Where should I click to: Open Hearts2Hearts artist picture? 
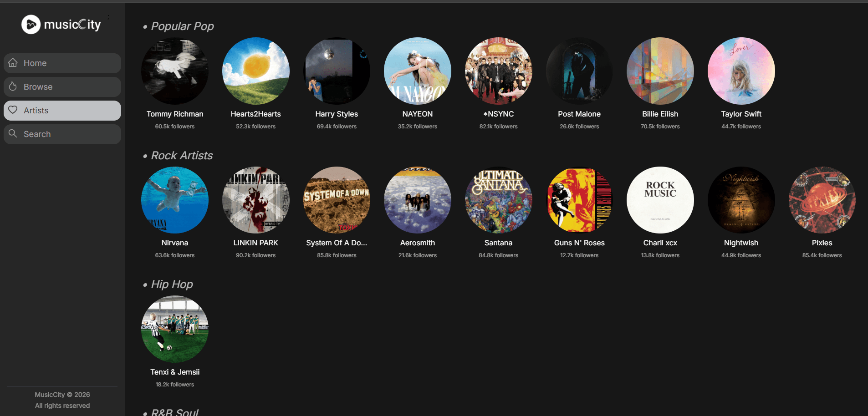pyautogui.click(x=256, y=71)
